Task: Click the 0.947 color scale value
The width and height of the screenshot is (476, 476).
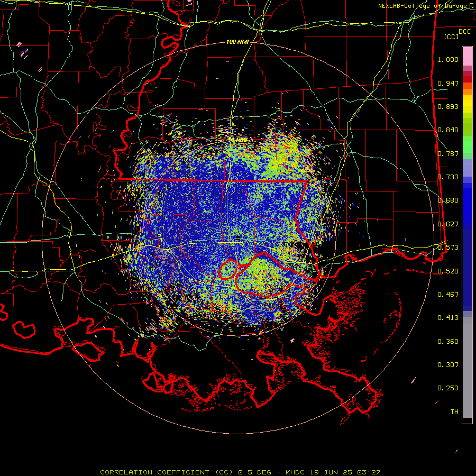Action: click(448, 83)
